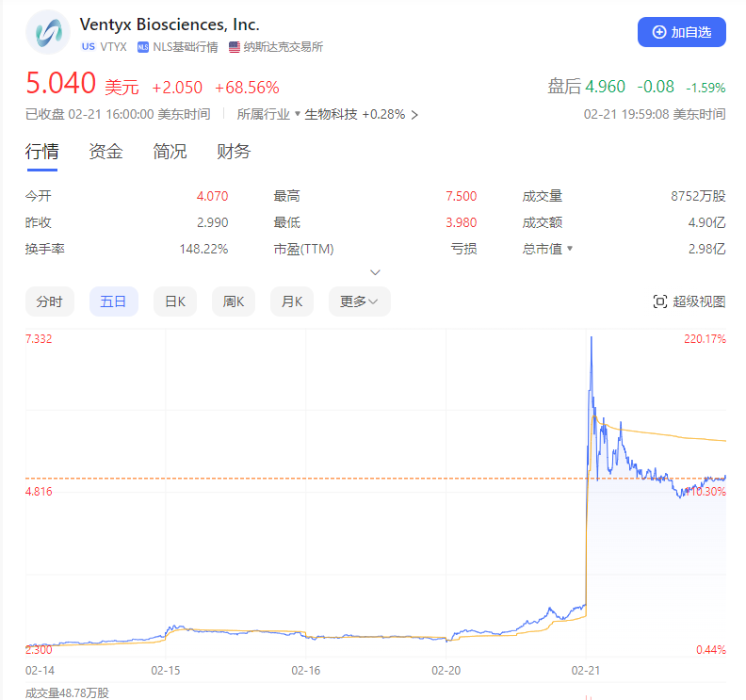Click the 最低 value 3.980
The width and height of the screenshot is (746, 700).
point(461,222)
